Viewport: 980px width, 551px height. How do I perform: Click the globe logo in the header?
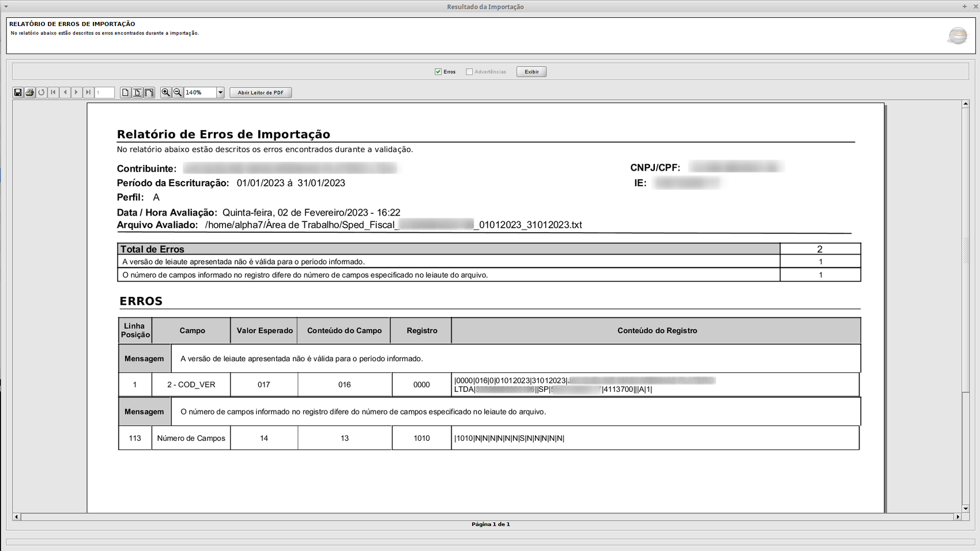[x=958, y=36]
